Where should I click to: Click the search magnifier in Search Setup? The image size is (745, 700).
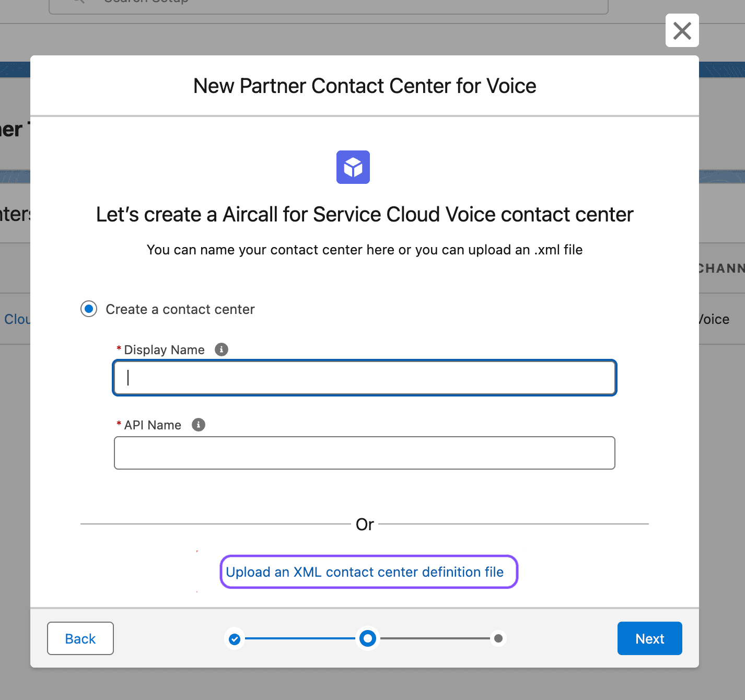pos(77,3)
